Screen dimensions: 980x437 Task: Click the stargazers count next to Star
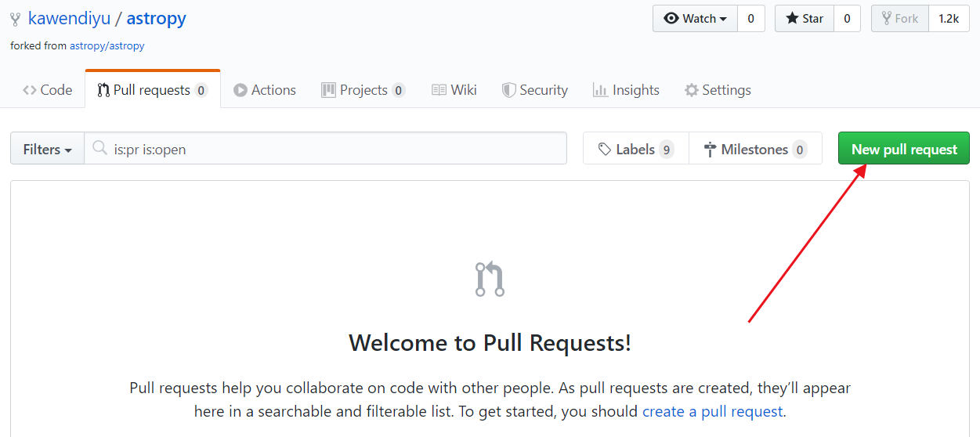click(x=847, y=18)
